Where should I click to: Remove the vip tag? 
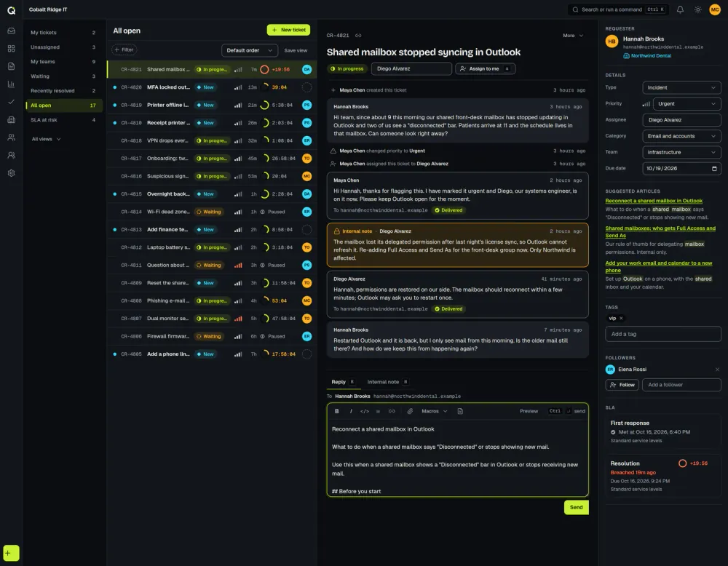621,318
